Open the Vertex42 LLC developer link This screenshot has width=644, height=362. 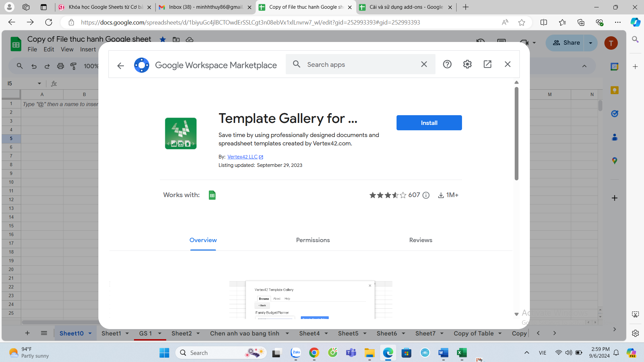click(x=242, y=157)
